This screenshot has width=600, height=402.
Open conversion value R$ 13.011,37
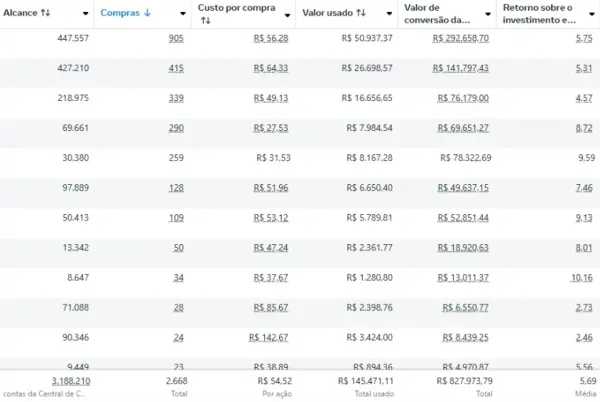[463, 278]
